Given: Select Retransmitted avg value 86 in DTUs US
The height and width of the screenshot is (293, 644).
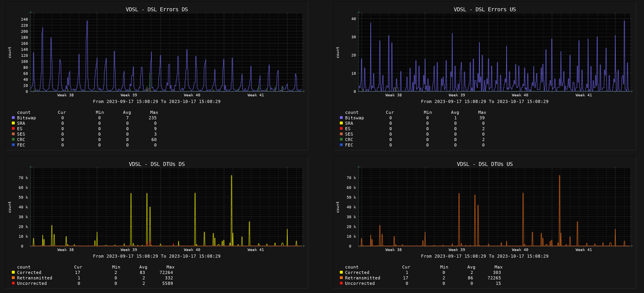Looking at the screenshot, I should pyautogui.click(x=470, y=278).
